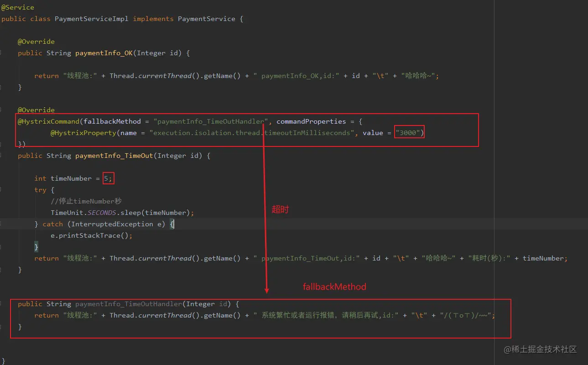Click the @HystrixProperty annotation

pyautogui.click(x=83, y=133)
